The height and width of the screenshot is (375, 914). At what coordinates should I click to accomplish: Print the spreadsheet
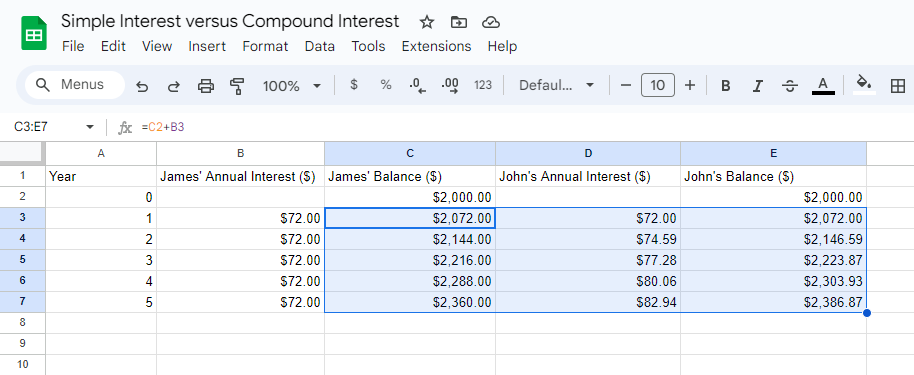click(206, 86)
